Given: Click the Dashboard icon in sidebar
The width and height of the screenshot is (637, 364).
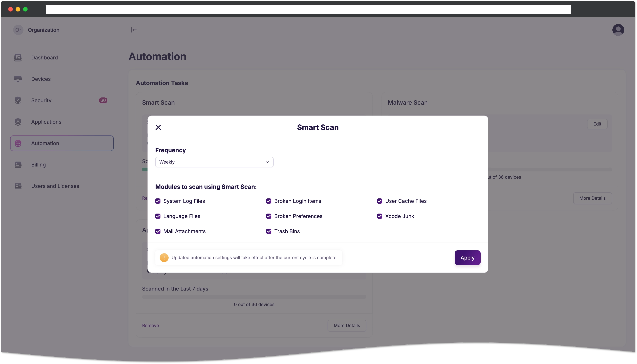Looking at the screenshot, I should 18,57.
